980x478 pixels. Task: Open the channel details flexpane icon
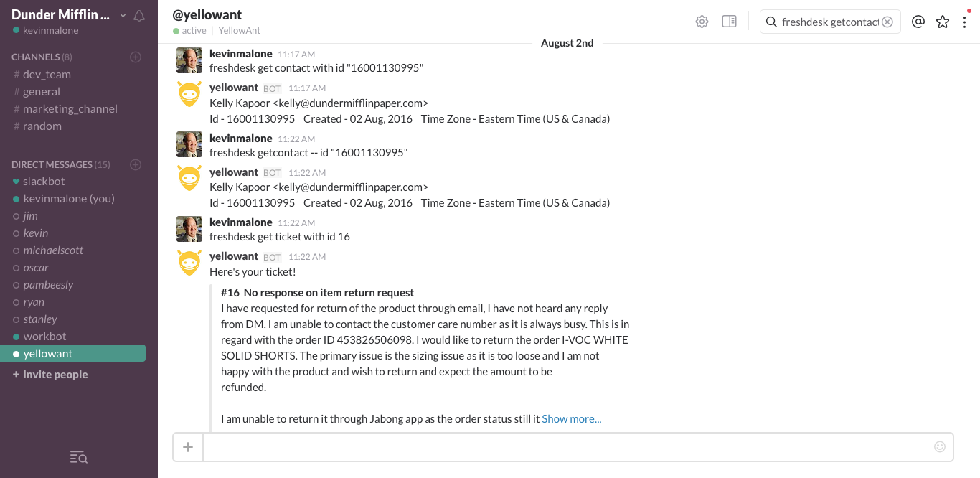(x=729, y=22)
